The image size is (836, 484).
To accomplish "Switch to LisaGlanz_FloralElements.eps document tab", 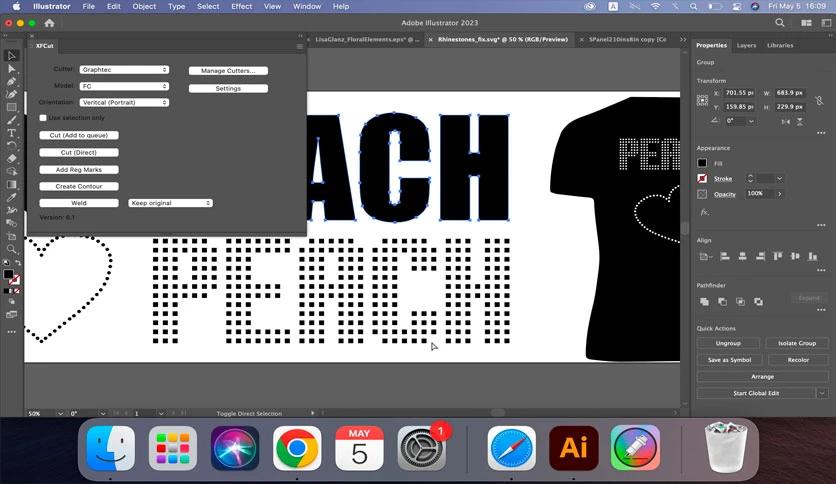I will pos(366,39).
